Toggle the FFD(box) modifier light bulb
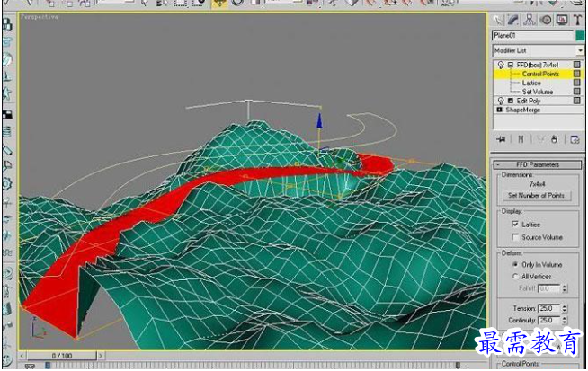Viewport: 588px width, 371px height. (500, 66)
